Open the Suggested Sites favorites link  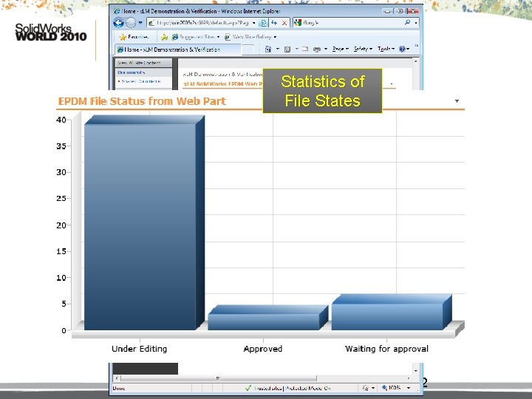(x=195, y=37)
